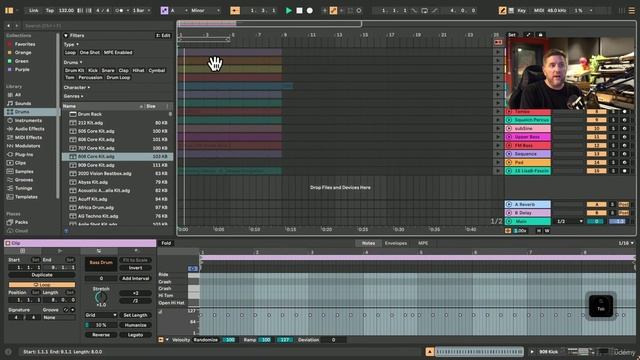Toggle the browser show/hide icon

[9, 11]
